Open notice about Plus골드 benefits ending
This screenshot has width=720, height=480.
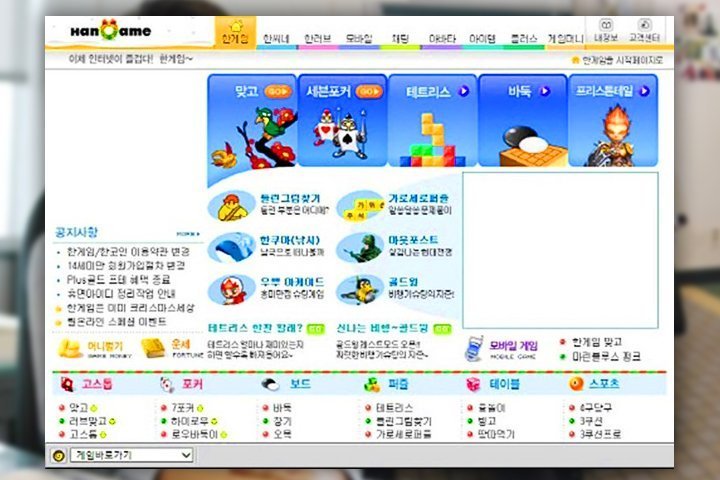(x=118, y=280)
